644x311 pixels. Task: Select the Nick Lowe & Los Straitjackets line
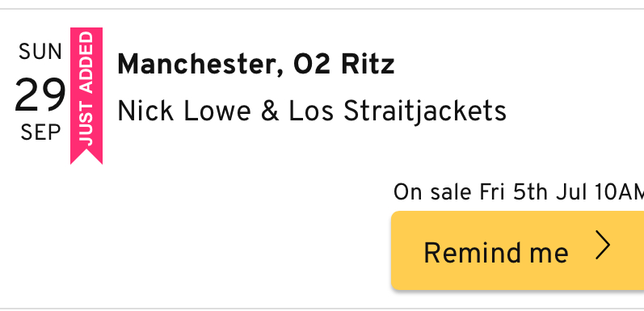coord(312,111)
